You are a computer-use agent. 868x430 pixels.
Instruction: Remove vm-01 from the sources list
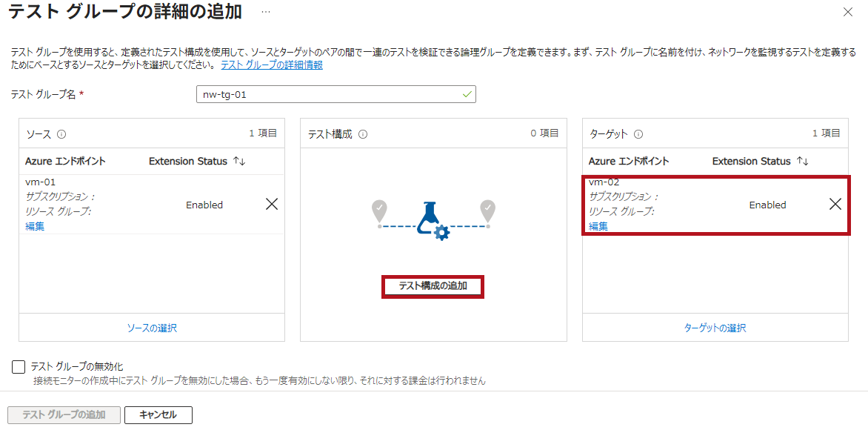(x=272, y=204)
